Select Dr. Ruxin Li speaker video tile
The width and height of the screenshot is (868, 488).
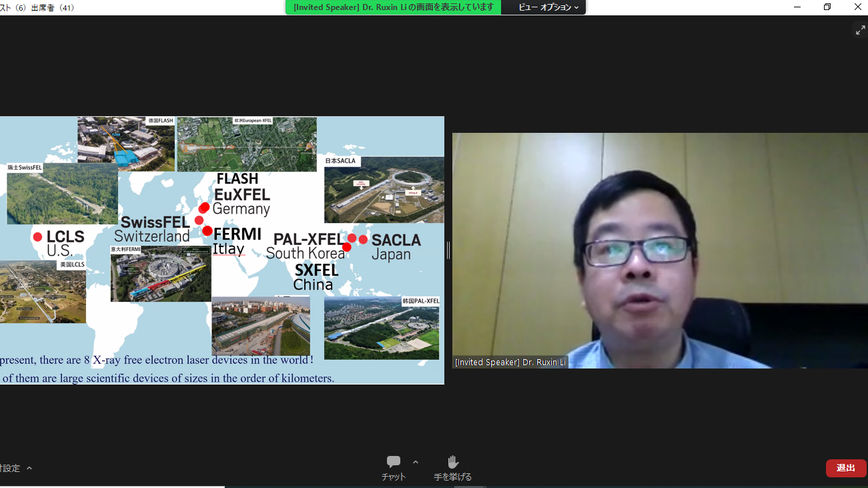tap(660, 250)
